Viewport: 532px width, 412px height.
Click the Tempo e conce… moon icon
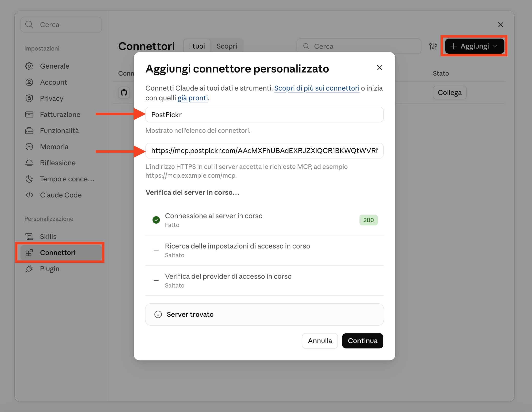point(29,179)
